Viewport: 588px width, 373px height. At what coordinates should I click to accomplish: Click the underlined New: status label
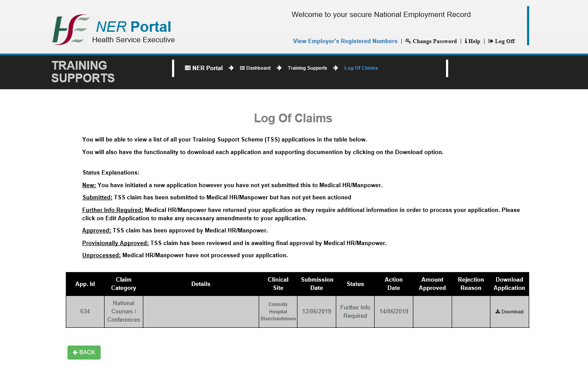point(89,185)
